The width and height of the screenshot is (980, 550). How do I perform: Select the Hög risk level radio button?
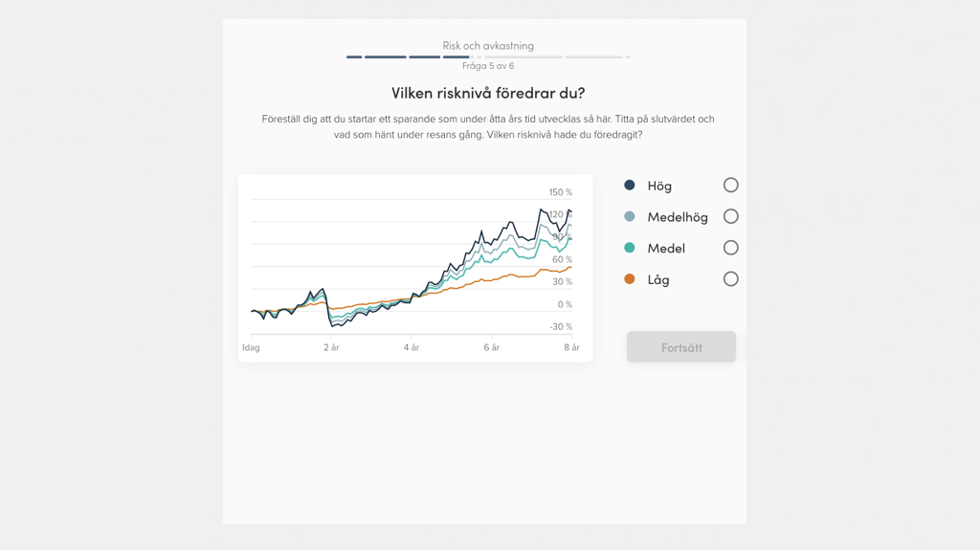730,186
